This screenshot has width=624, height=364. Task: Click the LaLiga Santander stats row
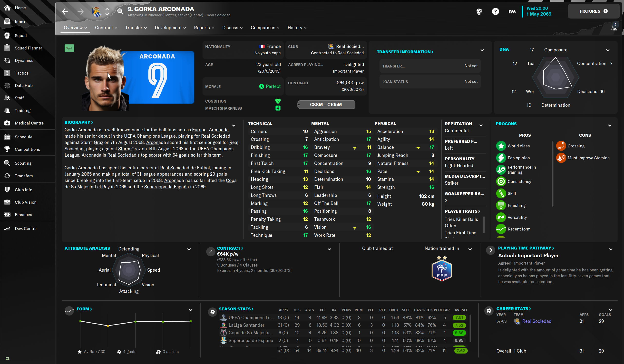[x=344, y=325]
